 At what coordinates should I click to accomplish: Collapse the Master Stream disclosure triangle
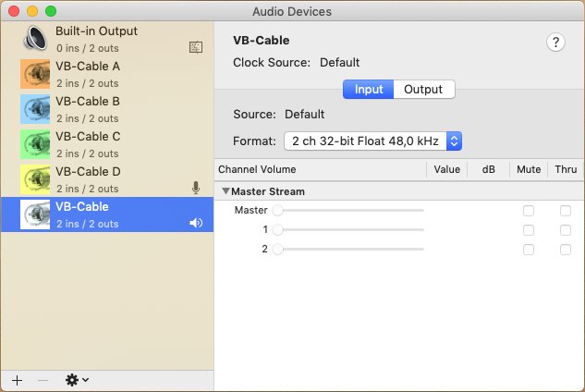[225, 191]
